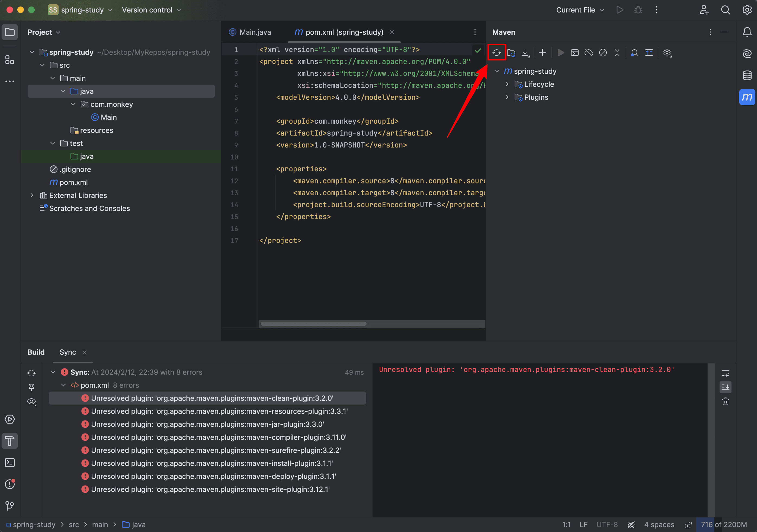Open Notifications bell icon
Screen dimensions: 757x532
[x=747, y=32]
